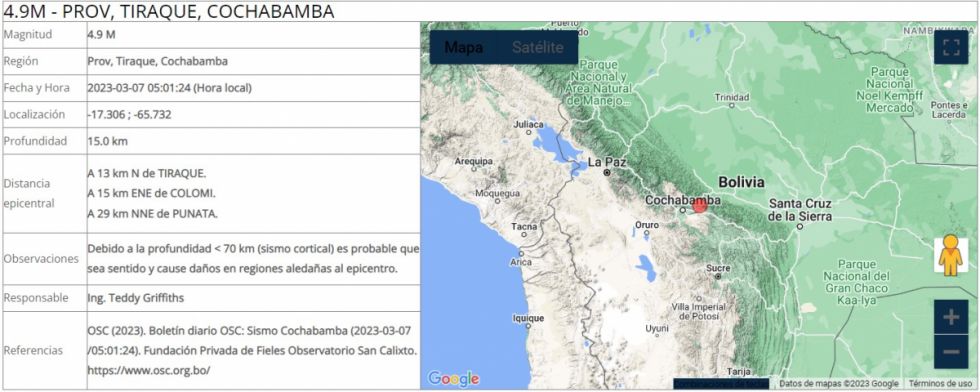Select the Iquique city label
The image size is (980, 392).
[x=528, y=318]
